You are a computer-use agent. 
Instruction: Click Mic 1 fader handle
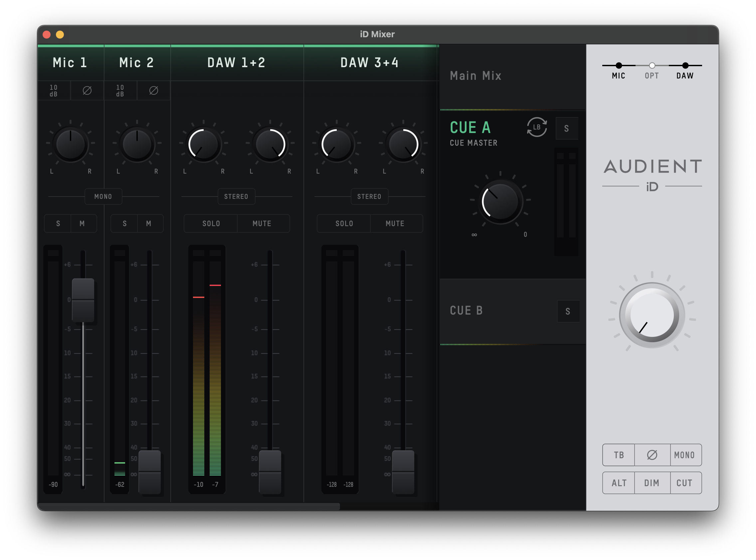point(83,300)
